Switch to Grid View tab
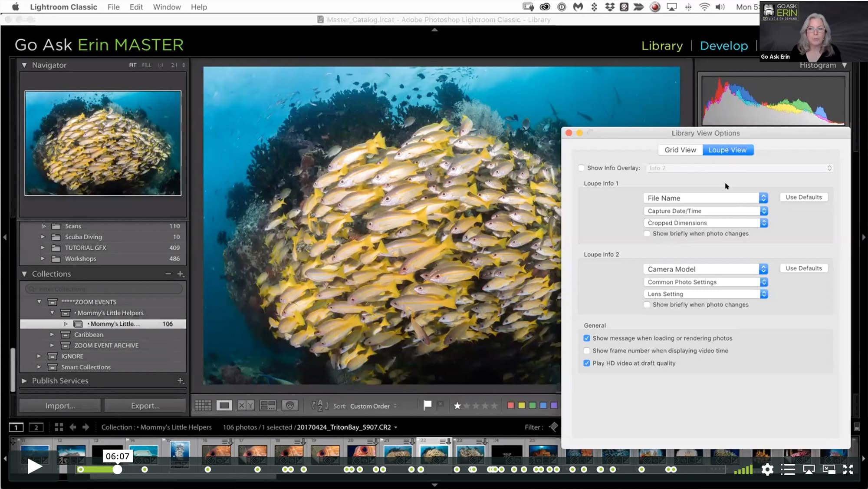868x489 pixels. pos(680,150)
